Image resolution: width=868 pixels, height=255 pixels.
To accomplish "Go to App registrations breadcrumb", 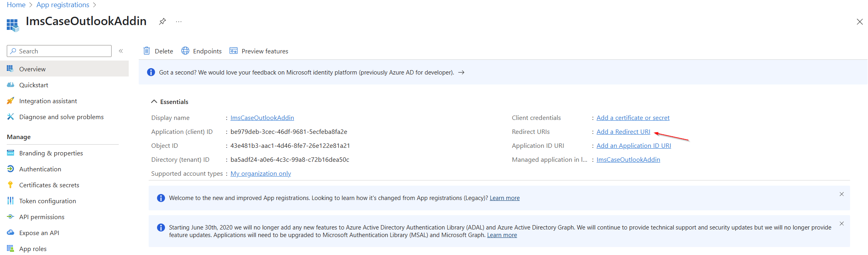I will [x=63, y=5].
